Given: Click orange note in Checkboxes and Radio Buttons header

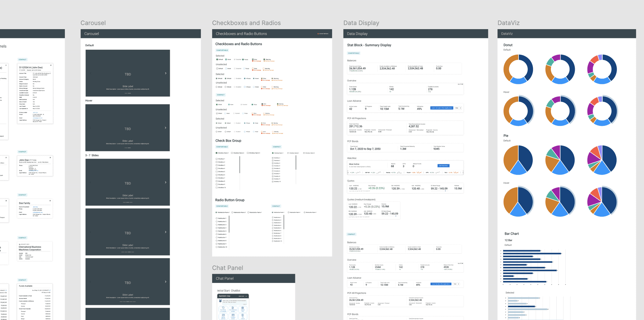Looking at the screenshot, I should pos(323,34).
